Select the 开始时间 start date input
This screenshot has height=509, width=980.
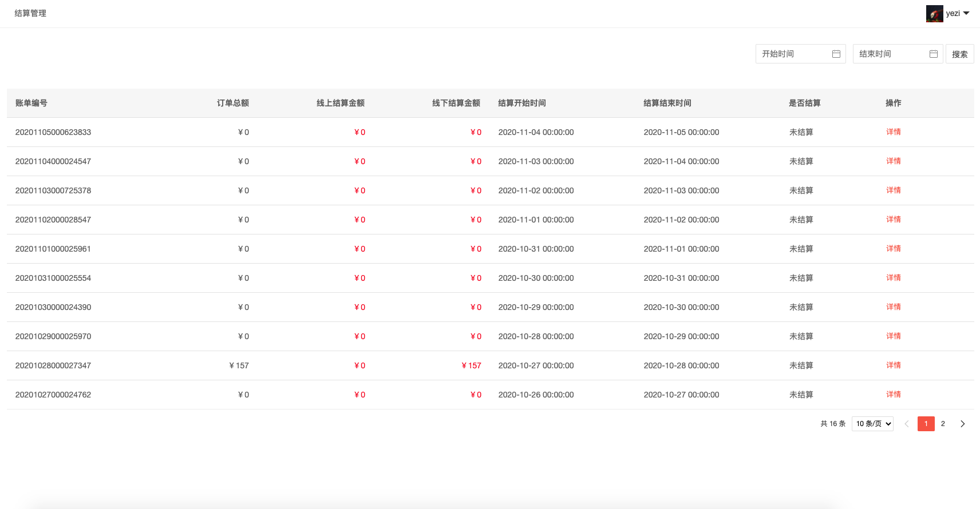[x=800, y=54]
